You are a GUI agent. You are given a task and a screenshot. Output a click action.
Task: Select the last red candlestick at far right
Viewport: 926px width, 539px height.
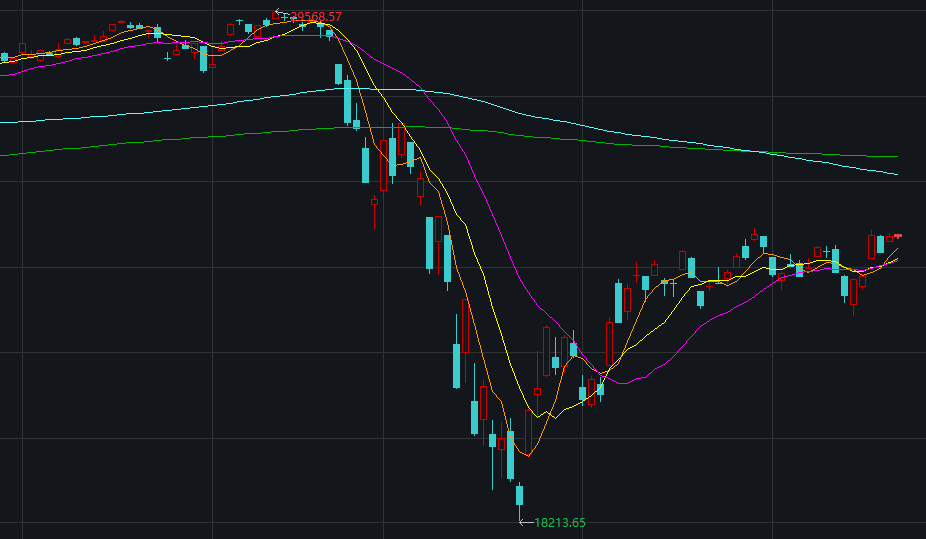pyautogui.click(x=898, y=236)
